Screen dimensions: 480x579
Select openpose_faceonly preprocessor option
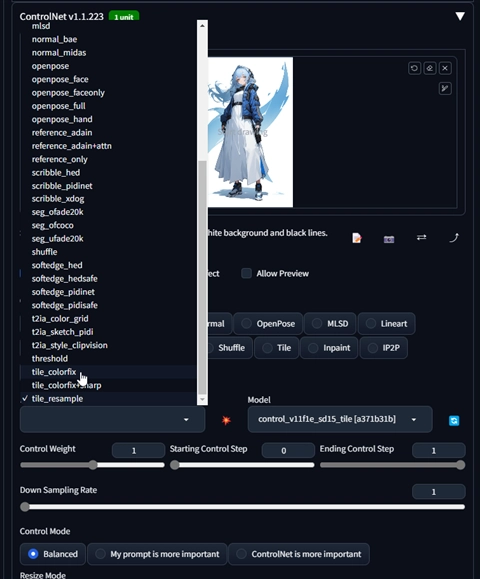(109, 93)
